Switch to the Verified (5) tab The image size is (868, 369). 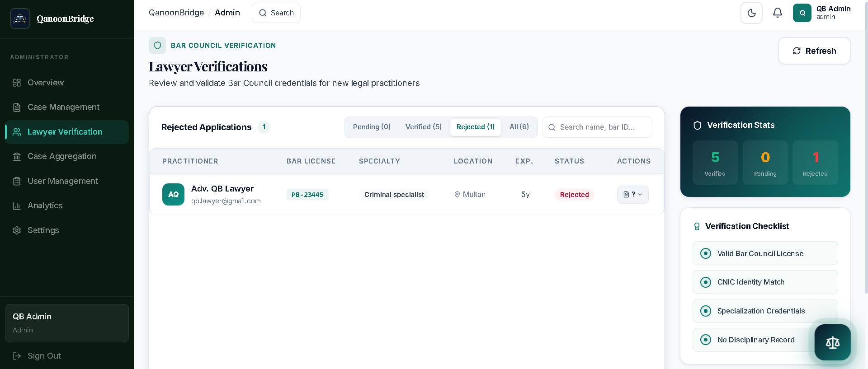click(x=424, y=127)
